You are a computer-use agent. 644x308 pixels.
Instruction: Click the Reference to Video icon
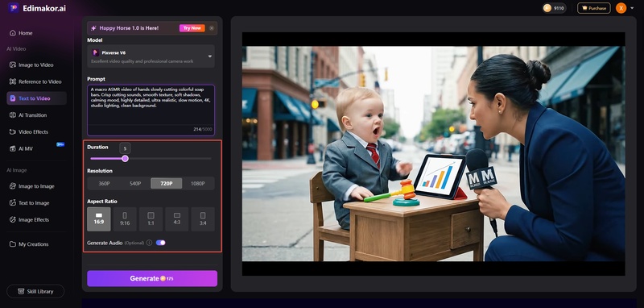13,81
